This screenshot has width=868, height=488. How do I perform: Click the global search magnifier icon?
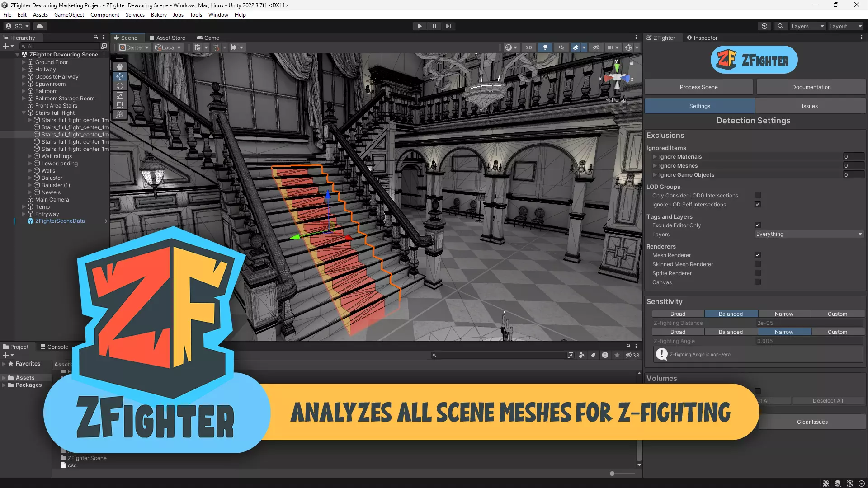(x=781, y=26)
